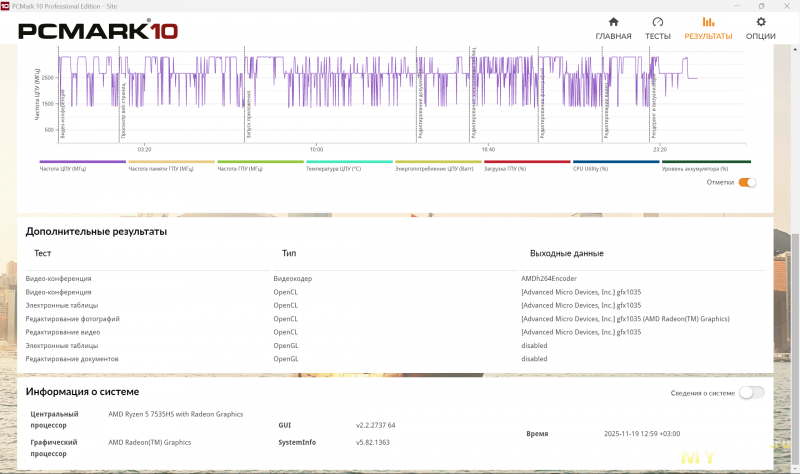
Task: Click the Запуск приложений marker on chart
Action: coord(248,116)
